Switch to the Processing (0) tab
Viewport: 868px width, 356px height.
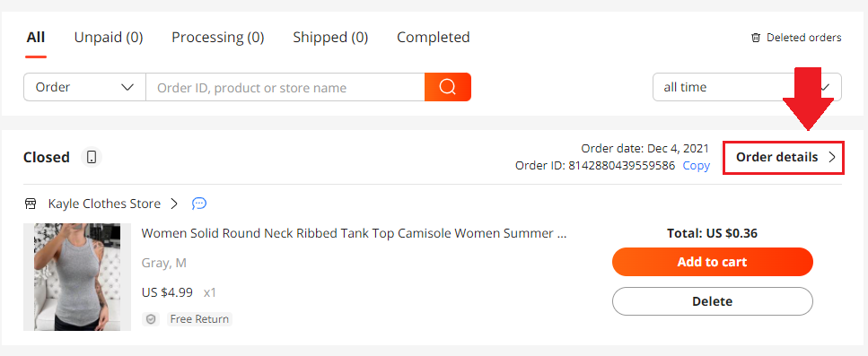(x=217, y=38)
